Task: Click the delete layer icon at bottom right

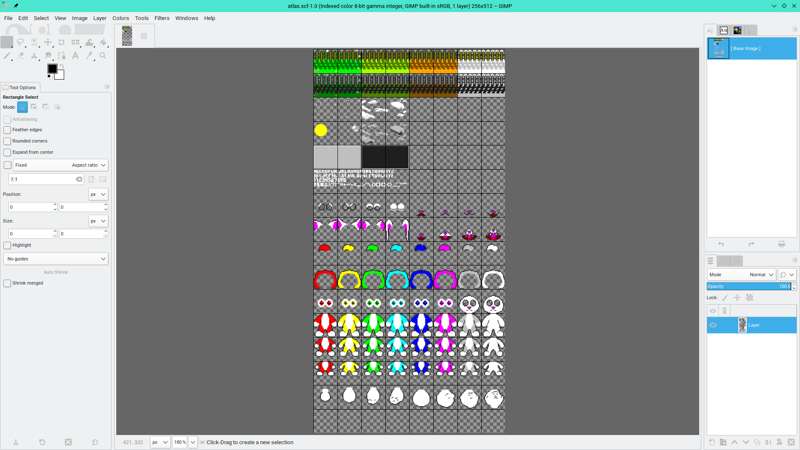Action: point(792,442)
